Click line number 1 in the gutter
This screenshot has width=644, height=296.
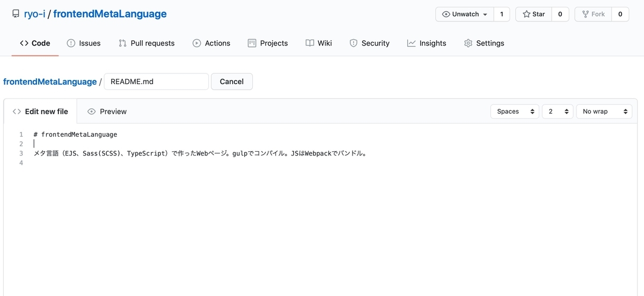[21, 135]
